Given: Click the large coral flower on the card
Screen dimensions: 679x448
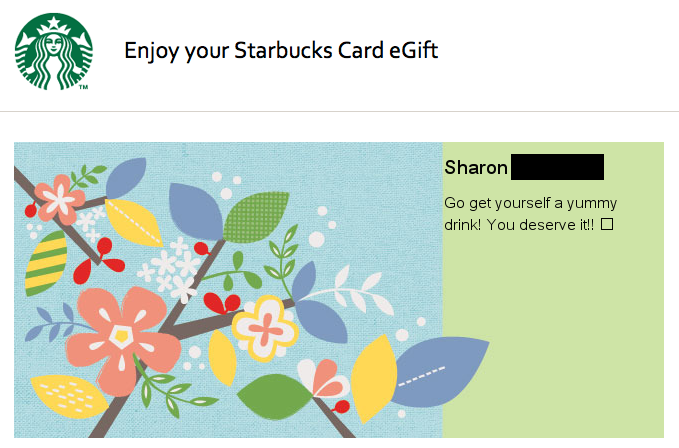Looking at the screenshot, I should click(x=122, y=334).
